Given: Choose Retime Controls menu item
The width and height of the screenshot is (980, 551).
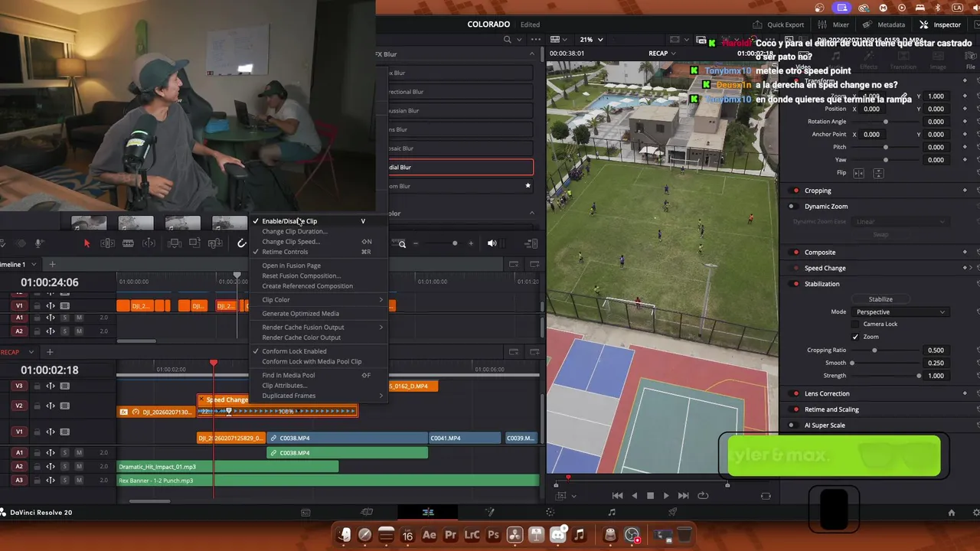Looking at the screenshot, I should pos(318,252).
